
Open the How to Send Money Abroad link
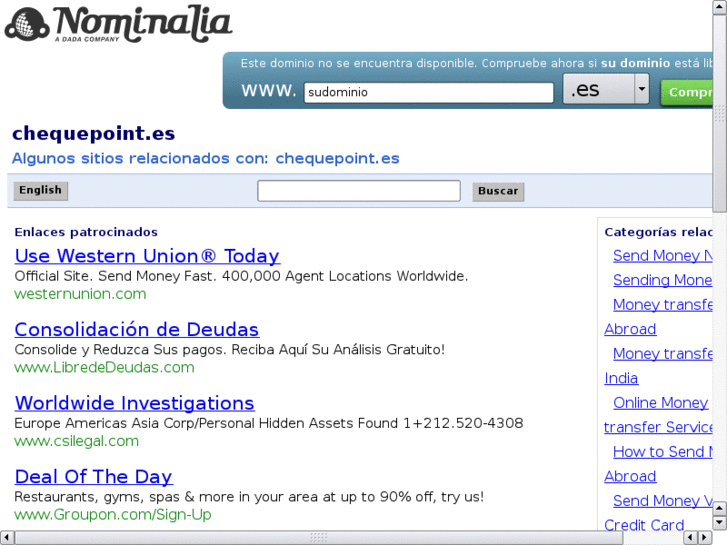coord(660,464)
